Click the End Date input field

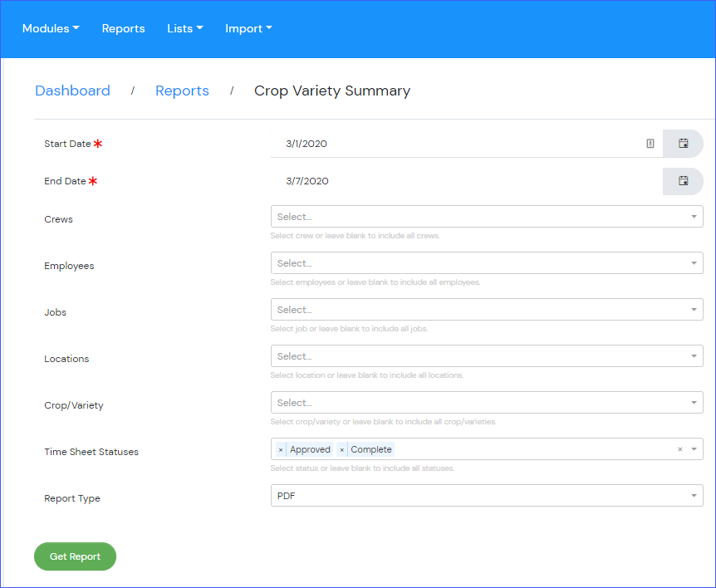tap(466, 181)
